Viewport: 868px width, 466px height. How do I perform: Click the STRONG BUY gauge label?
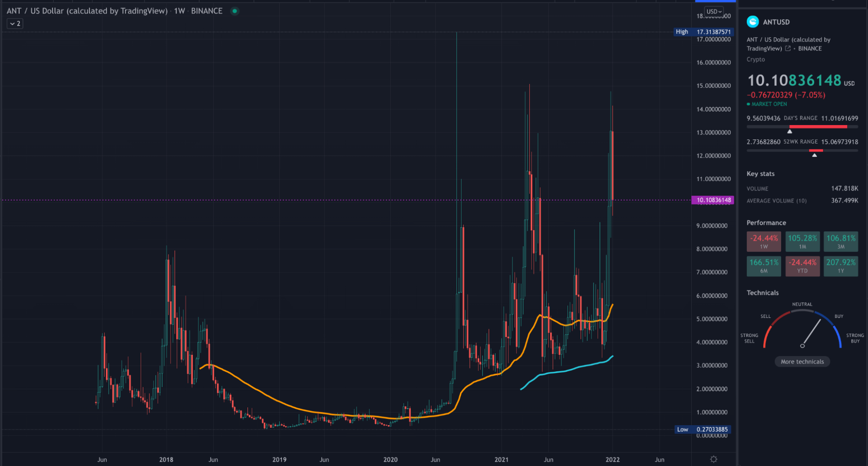click(x=855, y=338)
